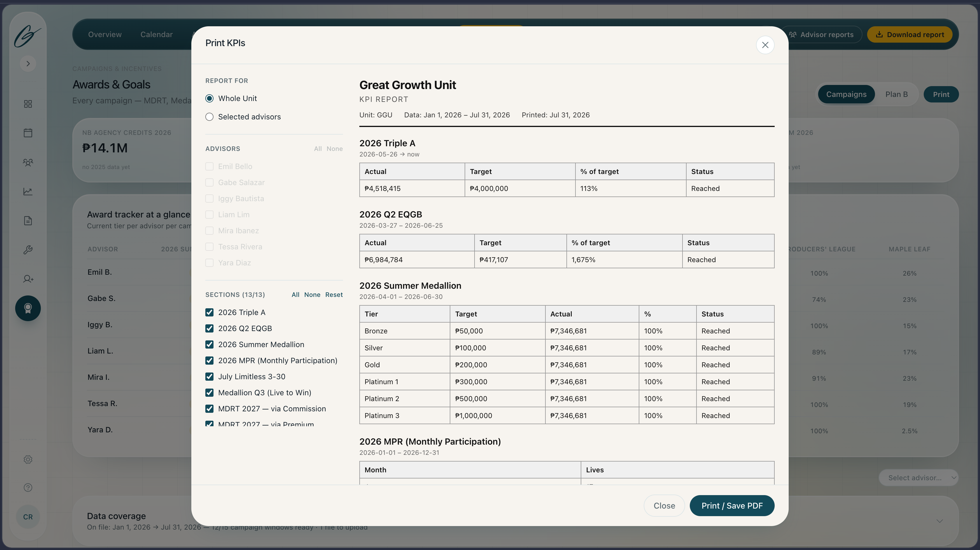
Task: Select the Whole Unit radio option
Action: [209, 98]
